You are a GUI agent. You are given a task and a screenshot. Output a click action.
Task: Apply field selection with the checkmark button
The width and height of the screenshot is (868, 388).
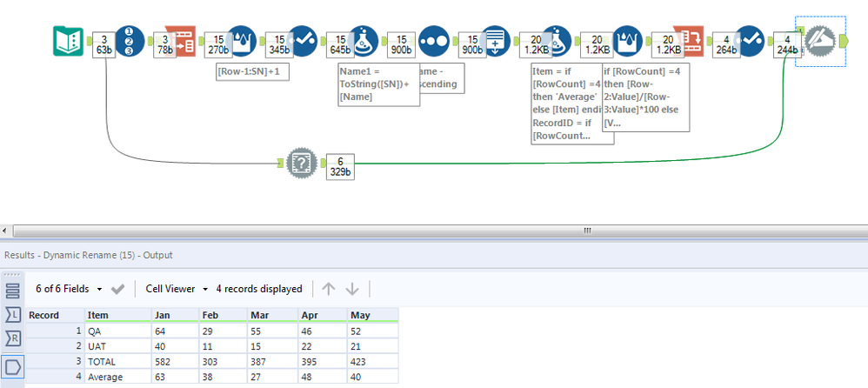click(x=119, y=289)
